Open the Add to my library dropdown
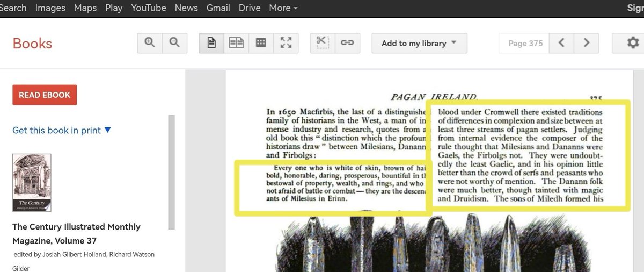644x272 pixels. [419, 43]
